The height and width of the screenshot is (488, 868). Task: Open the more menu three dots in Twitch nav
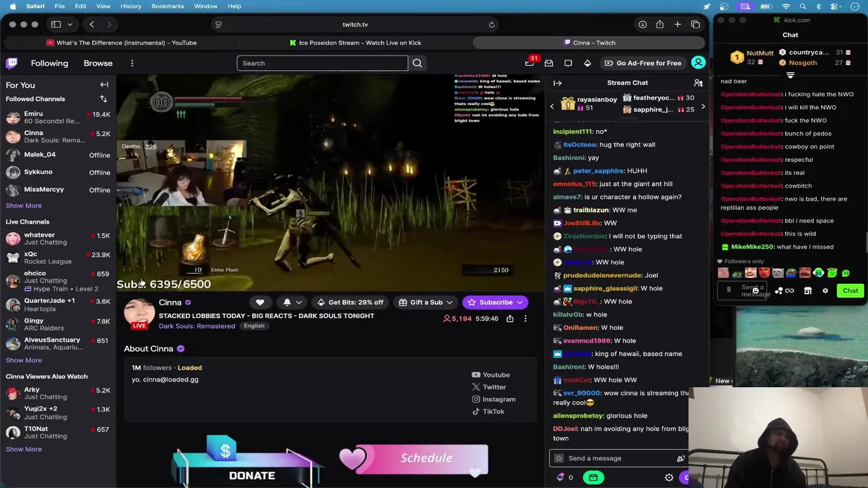coord(132,63)
